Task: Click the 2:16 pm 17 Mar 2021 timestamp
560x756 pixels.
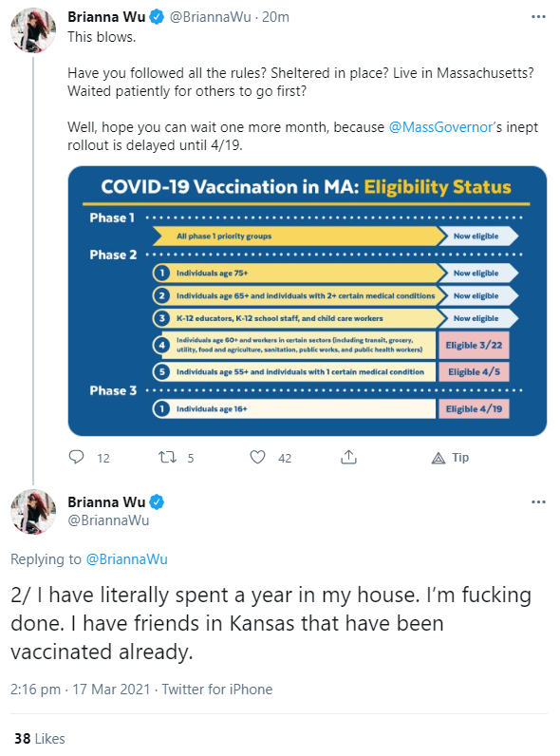Action: point(80,690)
